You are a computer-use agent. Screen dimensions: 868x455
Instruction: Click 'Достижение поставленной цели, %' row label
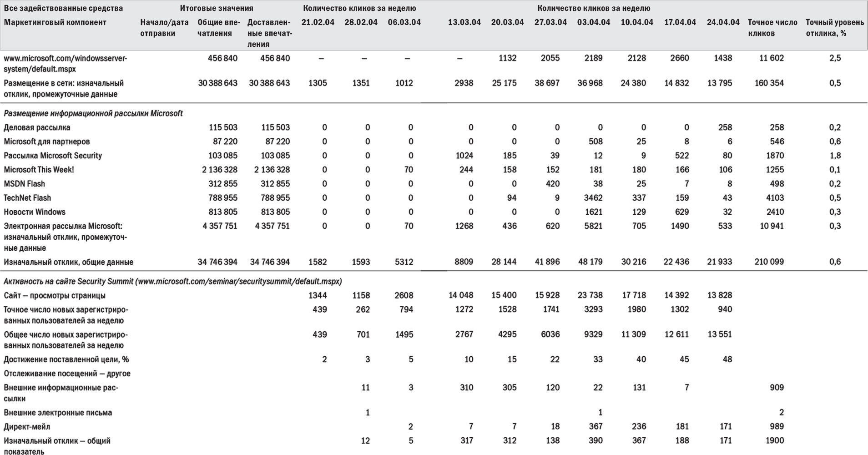[x=66, y=359]
